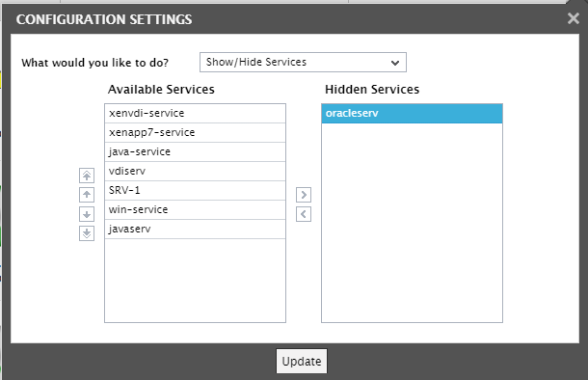588x380 pixels.
Task: Move selected service to bottom of list
Action: (x=87, y=233)
